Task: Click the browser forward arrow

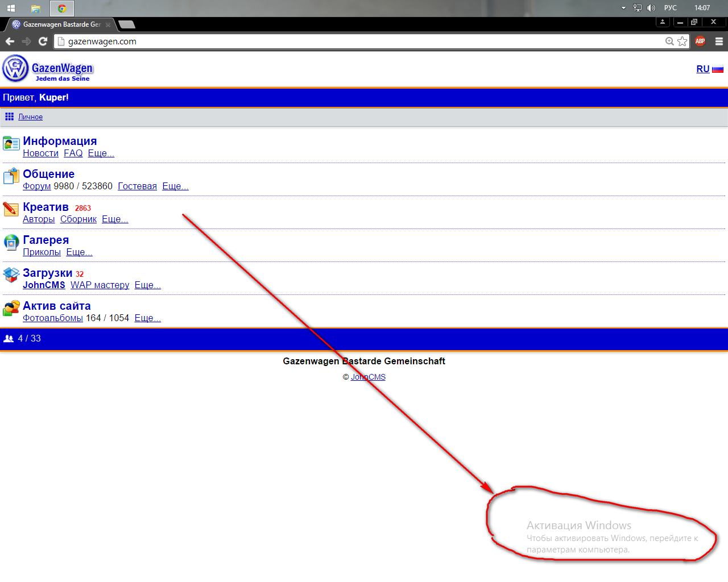Action: coord(26,41)
